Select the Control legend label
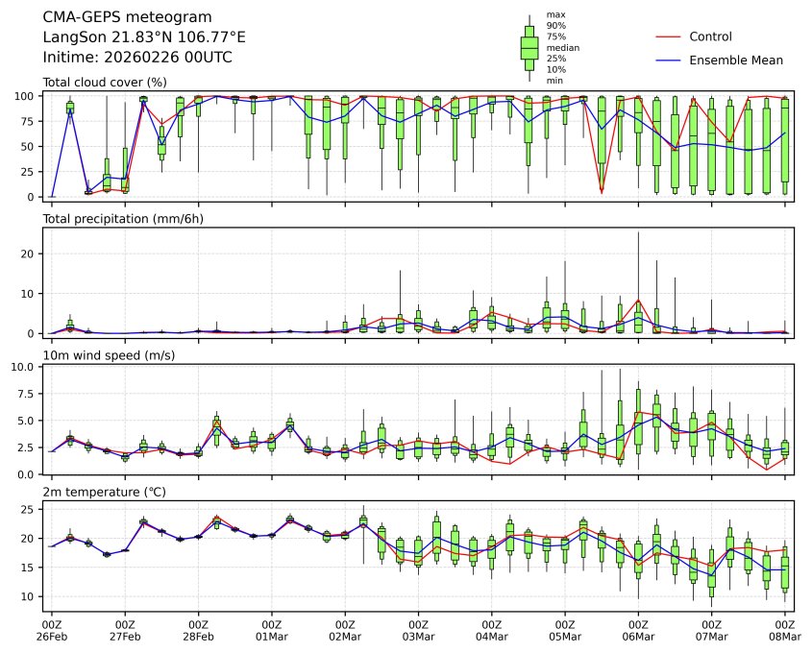Viewport: 812px width, 653px height. coord(710,36)
